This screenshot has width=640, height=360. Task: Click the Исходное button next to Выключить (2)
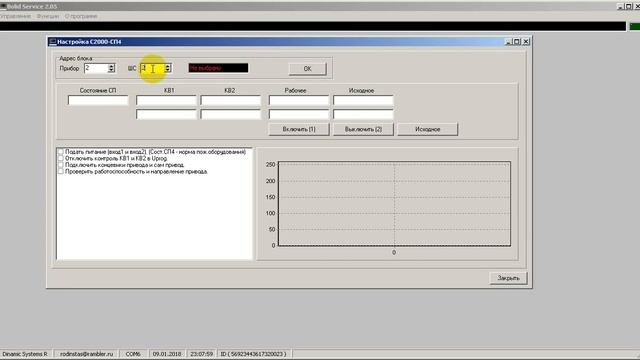pos(428,129)
